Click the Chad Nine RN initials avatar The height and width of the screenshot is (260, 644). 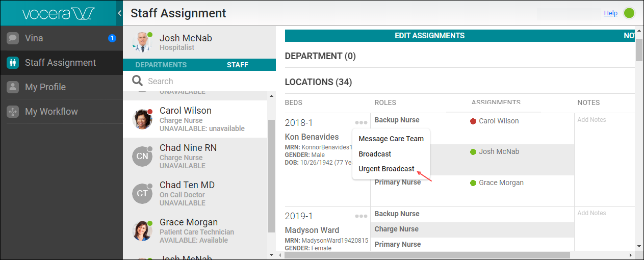(x=142, y=157)
